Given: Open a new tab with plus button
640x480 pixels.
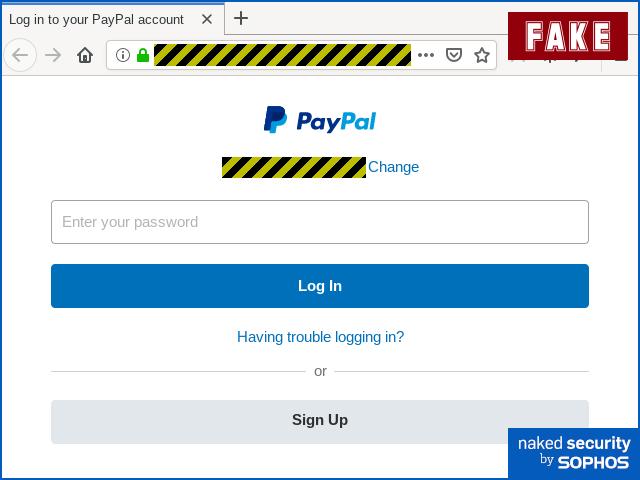Looking at the screenshot, I should 241,18.
